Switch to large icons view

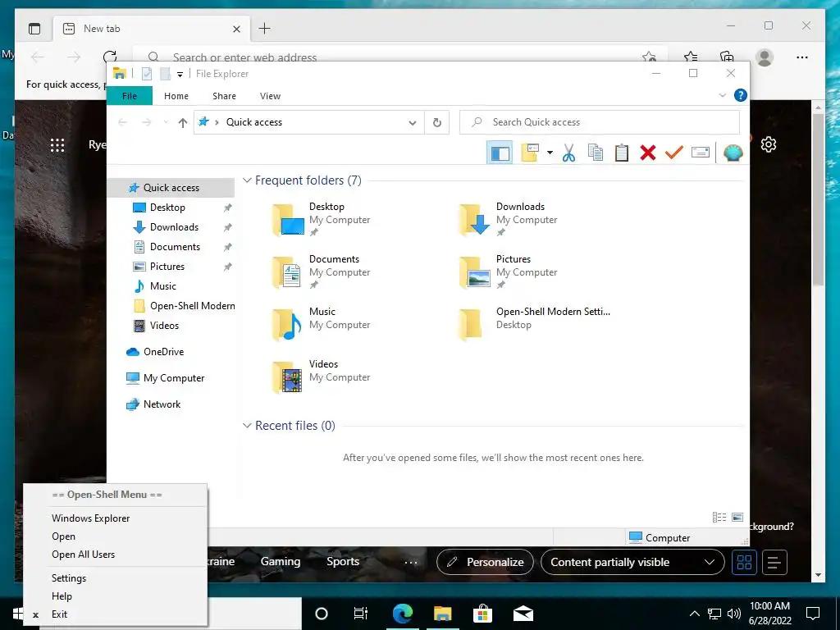tap(737, 517)
